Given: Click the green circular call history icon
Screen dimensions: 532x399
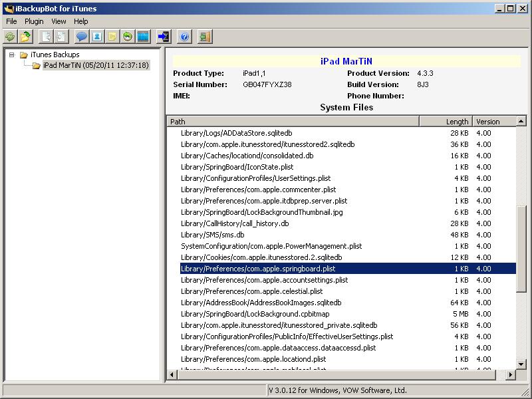Looking at the screenshot, I should pyautogui.click(x=128, y=37).
